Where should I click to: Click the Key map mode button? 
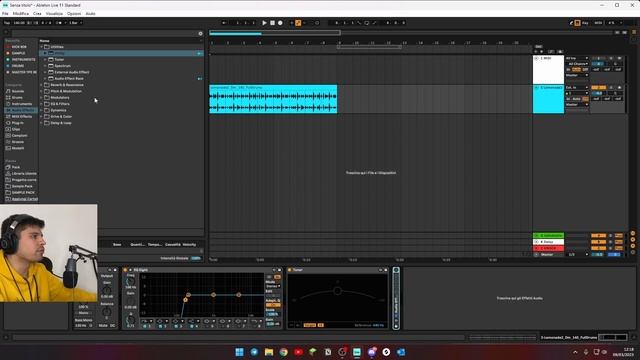tap(585, 23)
